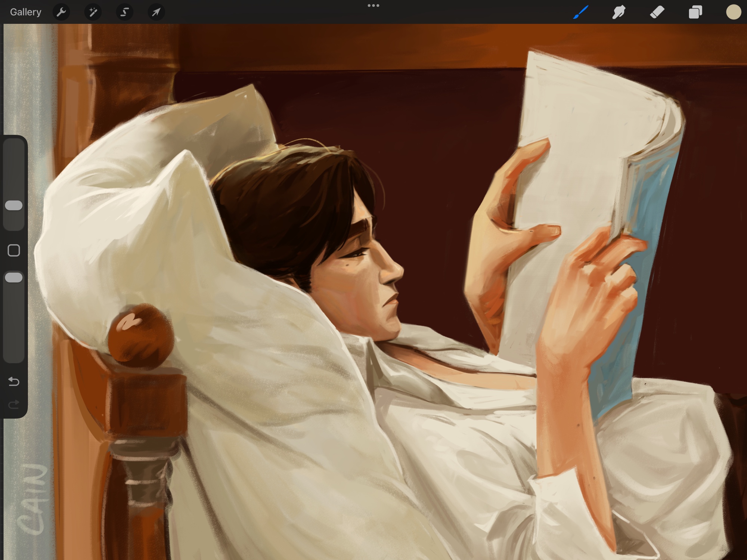
Task: Open the beige active color swatch
Action: tap(733, 12)
